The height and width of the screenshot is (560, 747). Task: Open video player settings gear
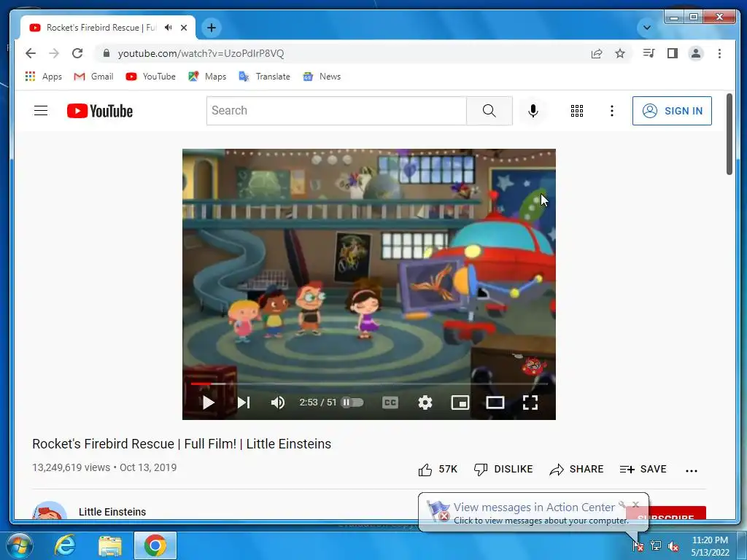pos(425,402)
